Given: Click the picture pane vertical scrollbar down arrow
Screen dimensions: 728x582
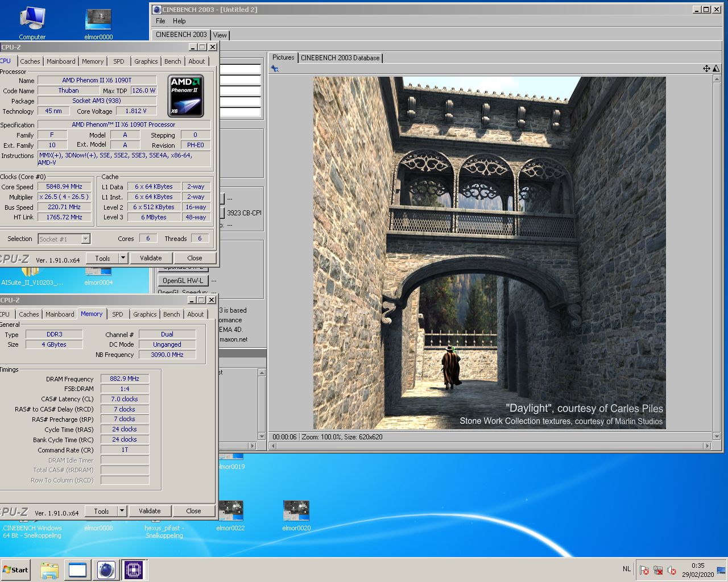Looking at the screenshot, I should [716, 436].
